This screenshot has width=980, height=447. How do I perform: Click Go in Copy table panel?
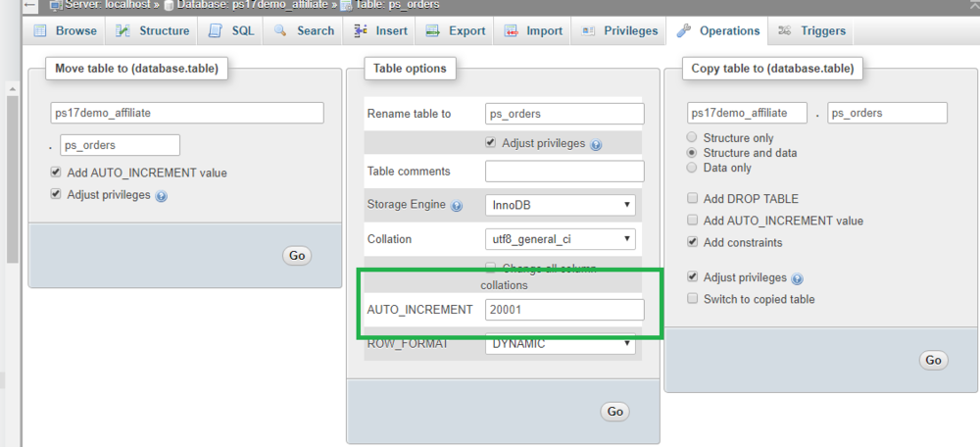pyautogui.click(x=933, y=360)
